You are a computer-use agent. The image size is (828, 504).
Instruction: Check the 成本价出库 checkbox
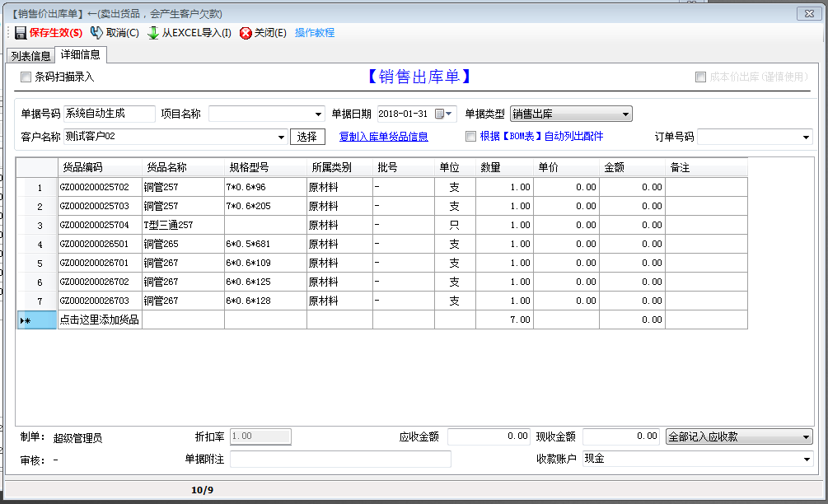[700, 77]
